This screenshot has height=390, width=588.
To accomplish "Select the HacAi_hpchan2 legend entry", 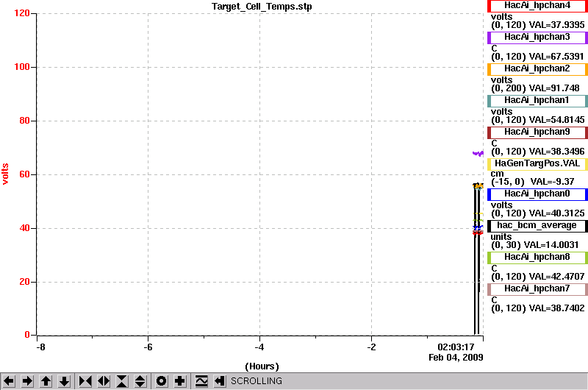I will click(537, 69).
